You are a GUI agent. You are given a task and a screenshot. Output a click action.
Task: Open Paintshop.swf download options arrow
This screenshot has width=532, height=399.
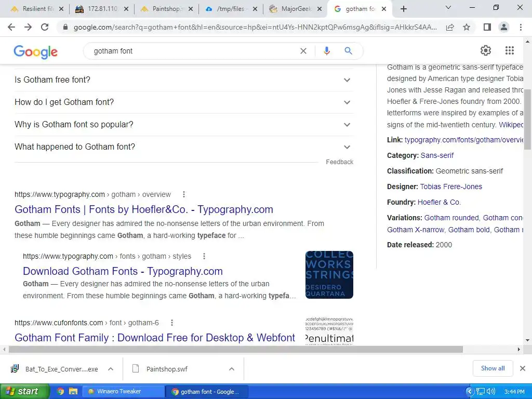pos(232,369)
